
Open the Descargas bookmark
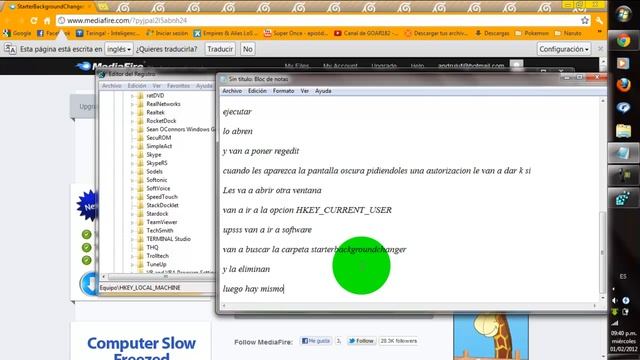click(x=492, y=33)
